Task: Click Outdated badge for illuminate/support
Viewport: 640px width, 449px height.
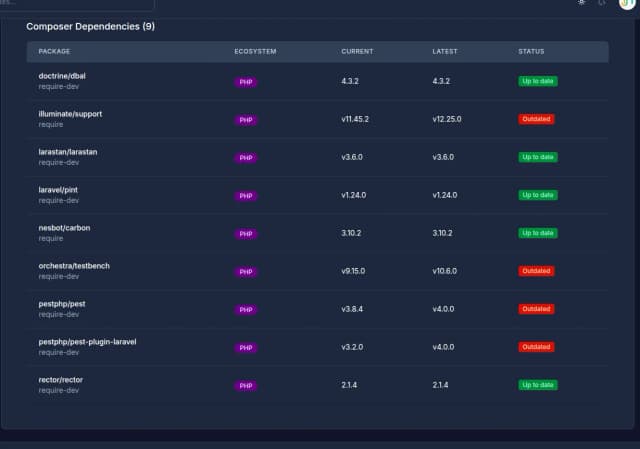Action: tap(537, 119)
